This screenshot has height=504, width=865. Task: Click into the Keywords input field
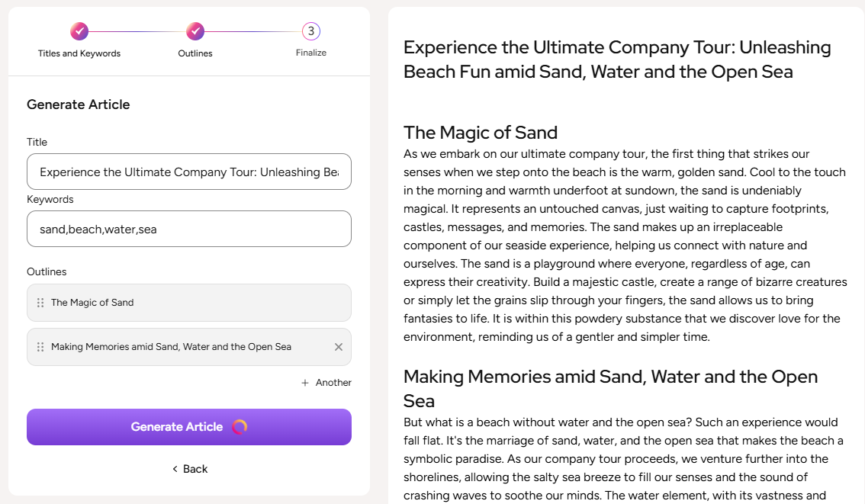point(189,229)
